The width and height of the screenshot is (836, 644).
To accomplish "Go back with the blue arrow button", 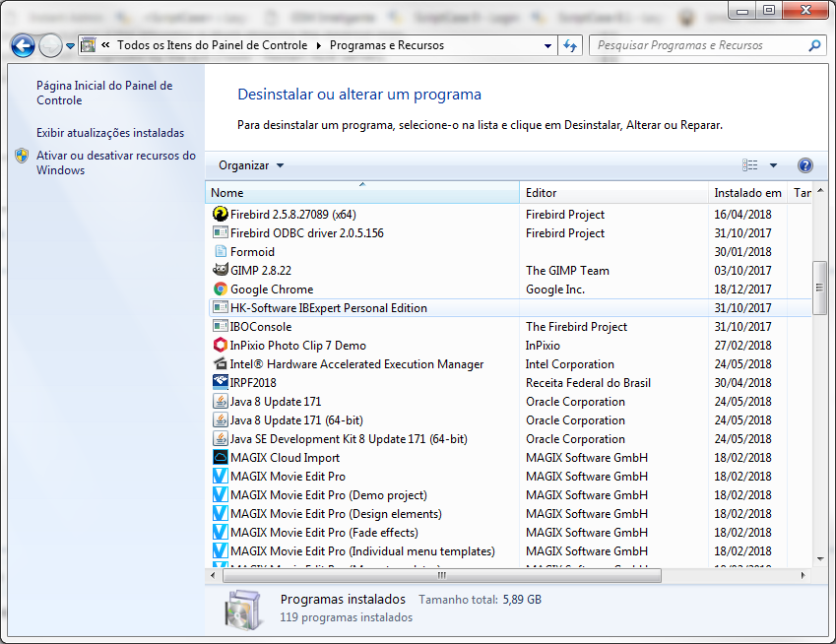I will (x=23, y=46).
